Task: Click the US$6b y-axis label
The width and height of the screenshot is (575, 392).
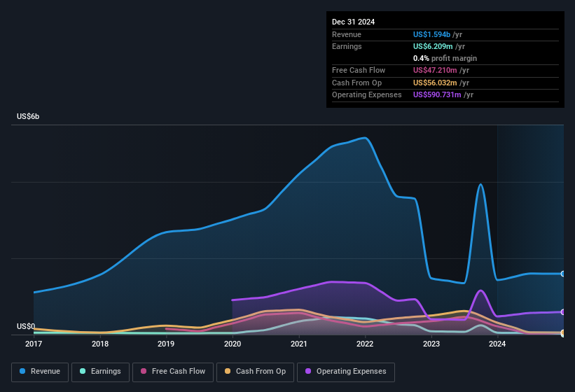Action: (x=28, y=116)
